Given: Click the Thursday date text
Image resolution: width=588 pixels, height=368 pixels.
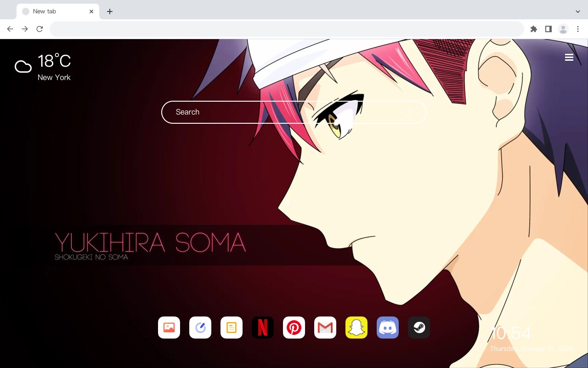Looking at the screenshot, I should [531, 349].
